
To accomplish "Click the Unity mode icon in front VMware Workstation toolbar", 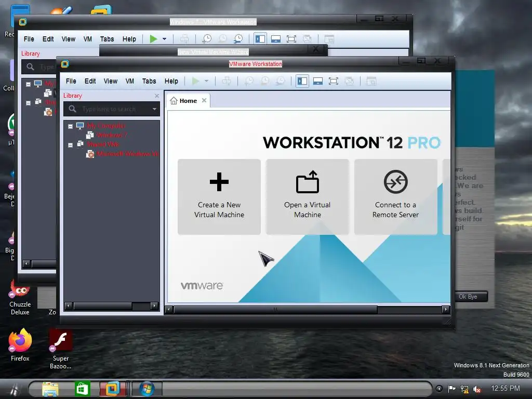I will tap(349, 81).
